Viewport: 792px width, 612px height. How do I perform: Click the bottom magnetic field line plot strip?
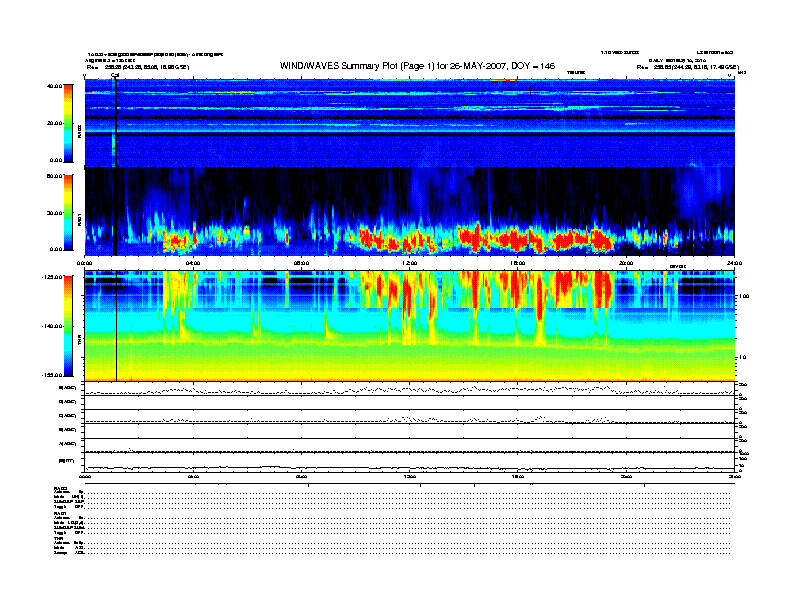(x=410, y=462)
